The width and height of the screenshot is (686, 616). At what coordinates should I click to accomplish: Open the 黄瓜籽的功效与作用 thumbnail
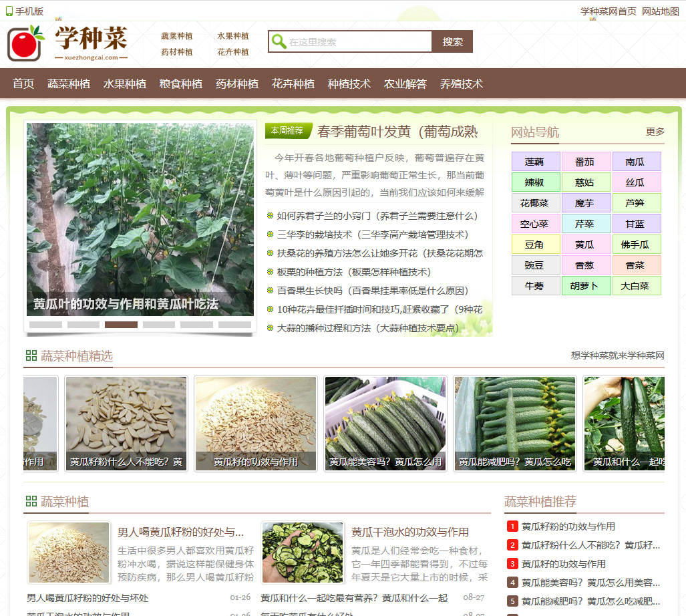click(x=255, y=424)
